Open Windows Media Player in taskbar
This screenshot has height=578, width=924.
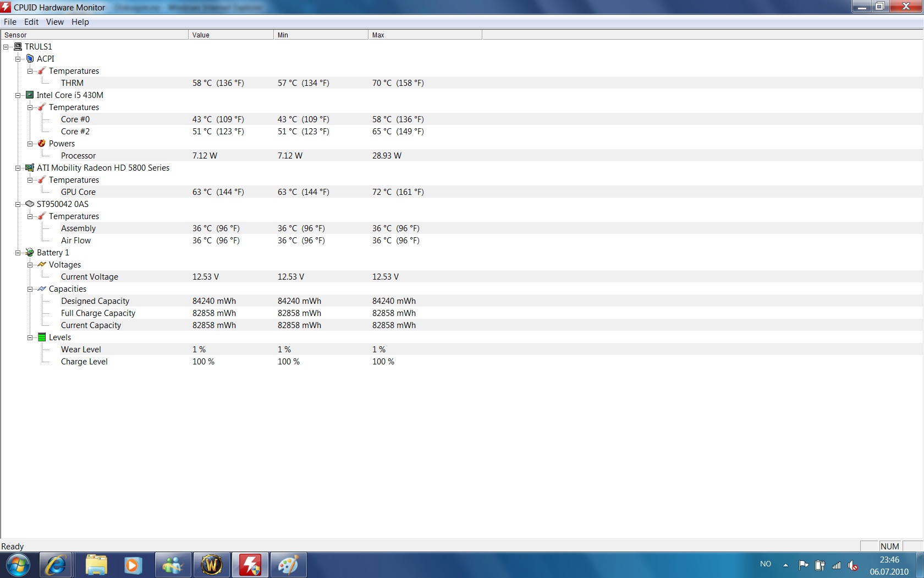(x=133, y=565)
